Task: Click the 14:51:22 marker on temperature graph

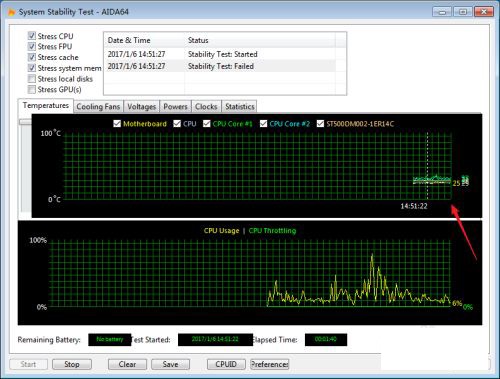Action: [414, 206]
